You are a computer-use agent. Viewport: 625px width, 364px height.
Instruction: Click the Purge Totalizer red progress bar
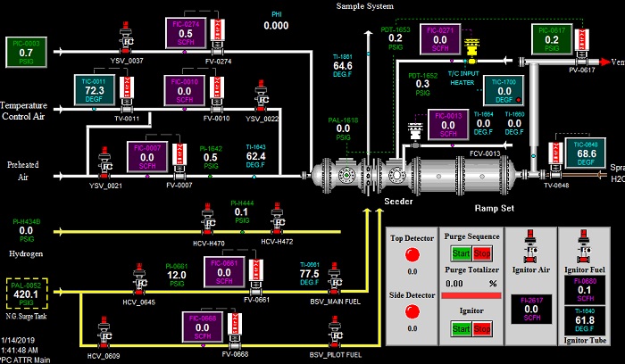tap(471, 295)
